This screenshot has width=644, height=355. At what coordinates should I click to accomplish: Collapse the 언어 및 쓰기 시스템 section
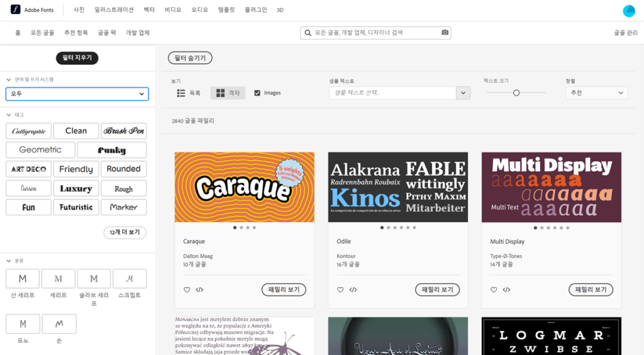[9, 80]
